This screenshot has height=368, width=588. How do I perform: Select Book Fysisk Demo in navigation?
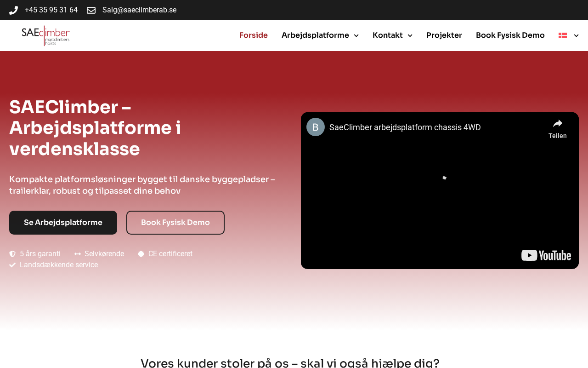pyautogui.click(x=510, y=35)
